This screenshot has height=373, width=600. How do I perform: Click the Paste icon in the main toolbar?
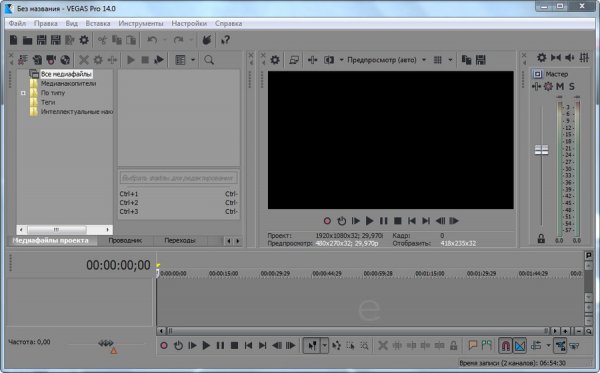[x=131, y=40]
